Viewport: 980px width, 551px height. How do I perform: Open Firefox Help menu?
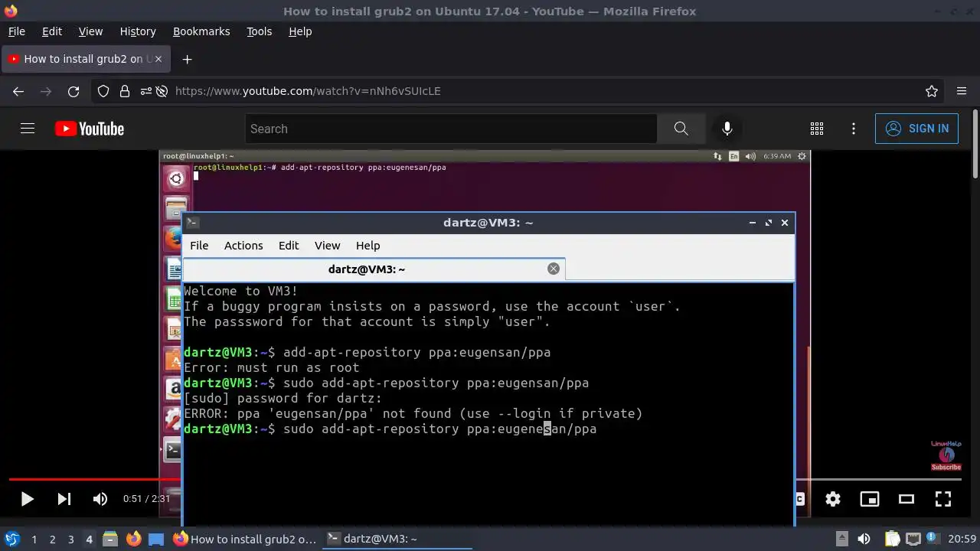click(300, 31)
